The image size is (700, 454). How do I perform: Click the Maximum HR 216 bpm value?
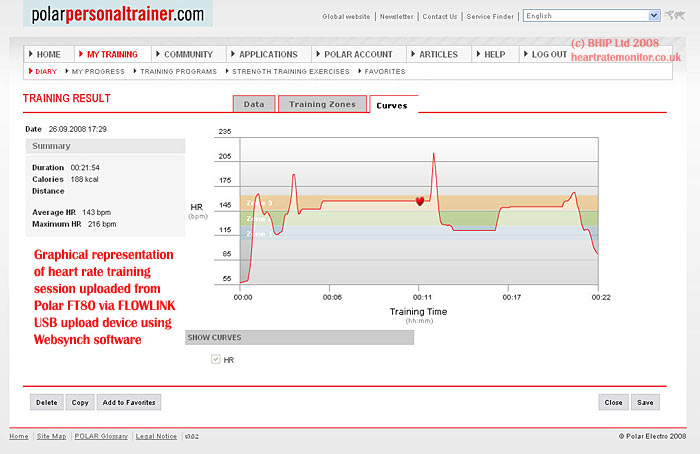coord(102,224)
